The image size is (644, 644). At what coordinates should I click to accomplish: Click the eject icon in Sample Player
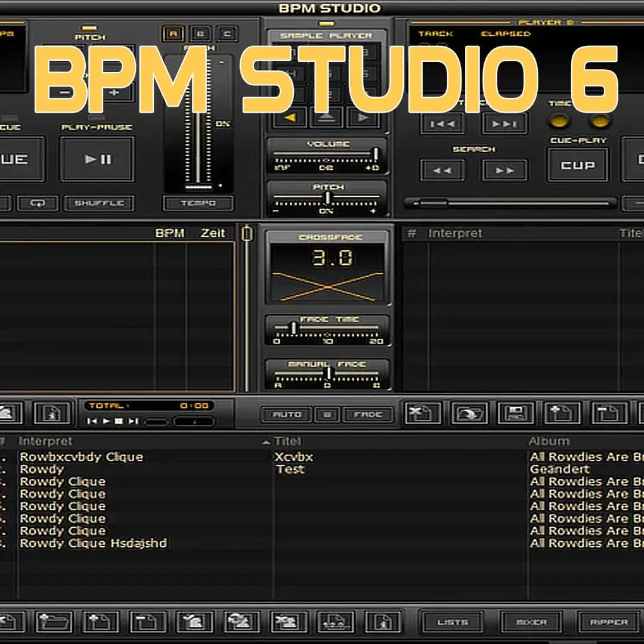[x=327, y=118]
